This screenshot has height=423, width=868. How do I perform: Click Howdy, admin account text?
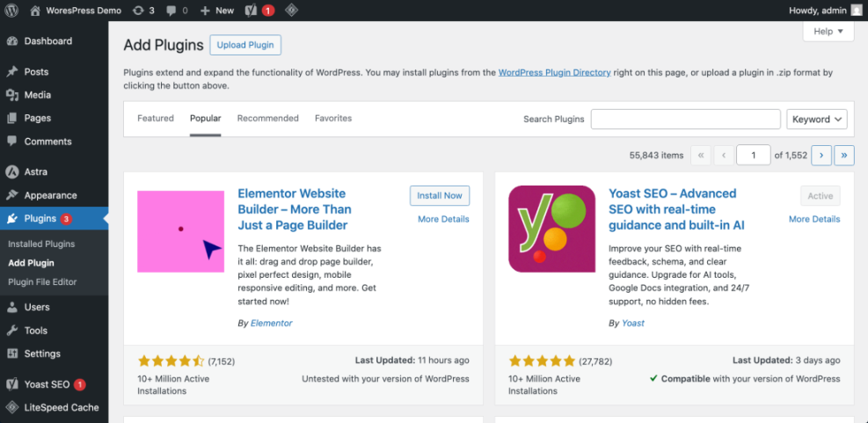pyautogui.click(x=816, y=11)
